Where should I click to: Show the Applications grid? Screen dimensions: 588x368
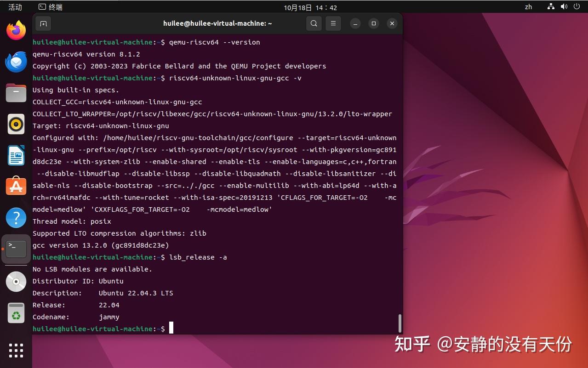click(16, 351)
